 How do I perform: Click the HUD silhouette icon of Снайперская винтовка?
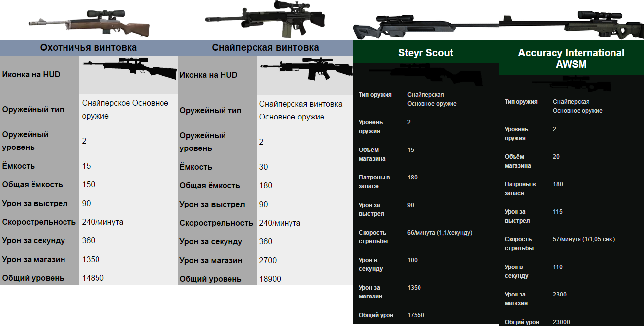(x=306, y=69)
